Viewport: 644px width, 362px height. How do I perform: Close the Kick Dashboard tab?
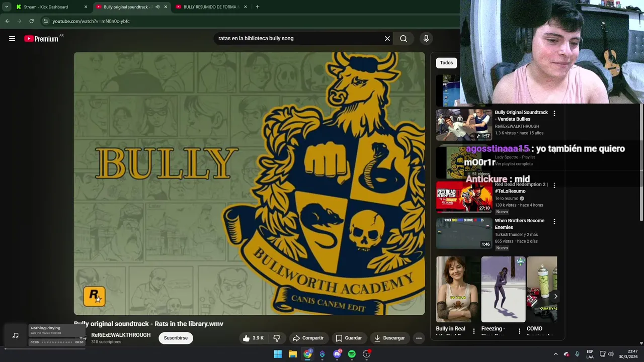coord(86,7)
